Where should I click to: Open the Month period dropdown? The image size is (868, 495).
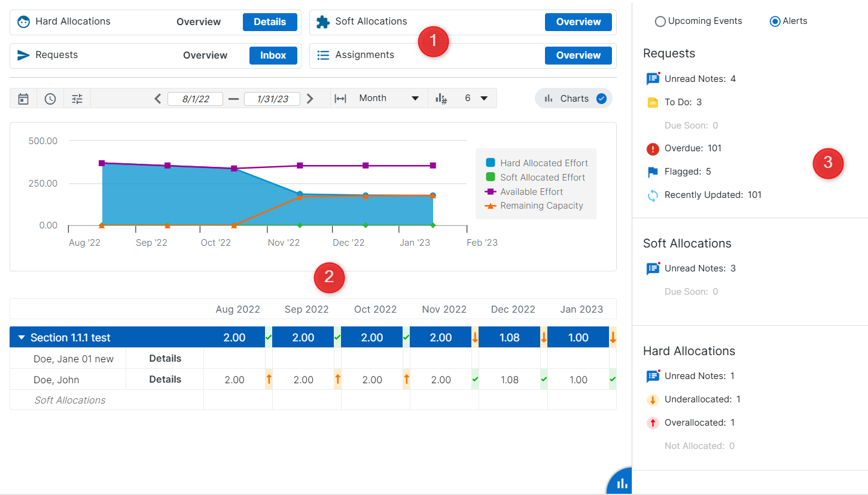point(388,99)
